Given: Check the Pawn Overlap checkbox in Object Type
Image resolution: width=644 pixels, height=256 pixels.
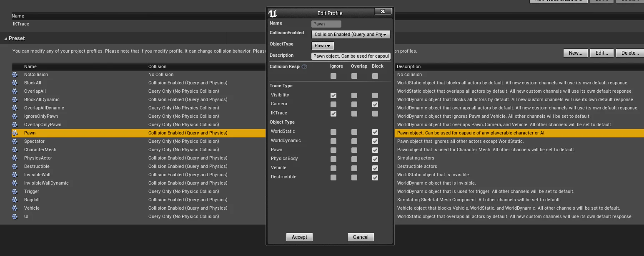Looking at the screenshot, I should tap(354, 150).
